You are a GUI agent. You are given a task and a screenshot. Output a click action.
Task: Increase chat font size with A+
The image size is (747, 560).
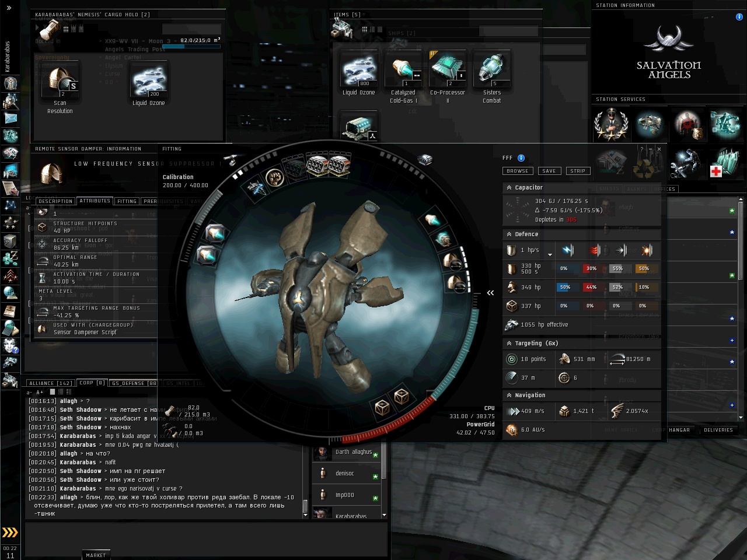pos(40,393)
